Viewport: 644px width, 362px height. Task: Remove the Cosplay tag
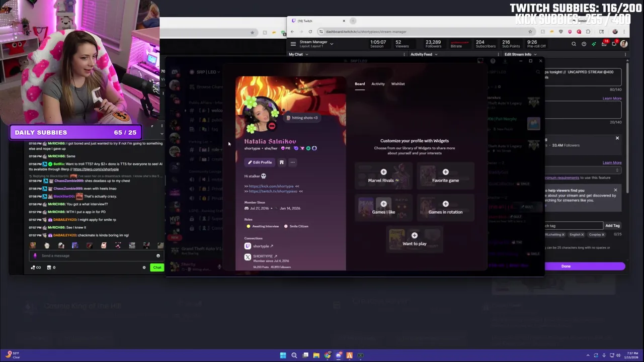coord(603,235)
